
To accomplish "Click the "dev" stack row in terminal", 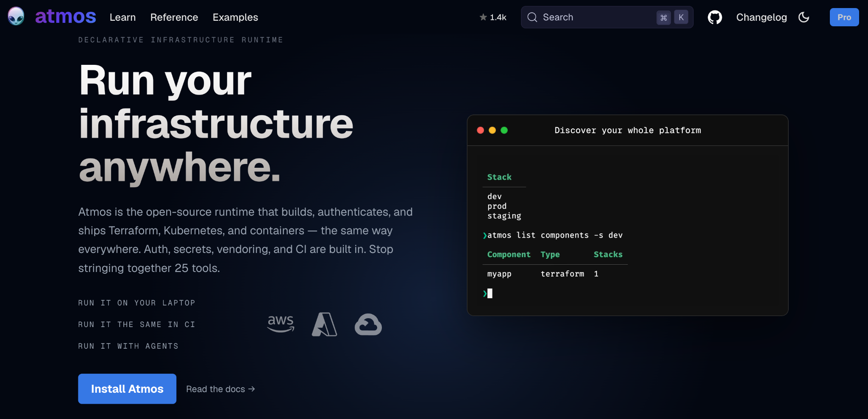I will coord(494,197).
